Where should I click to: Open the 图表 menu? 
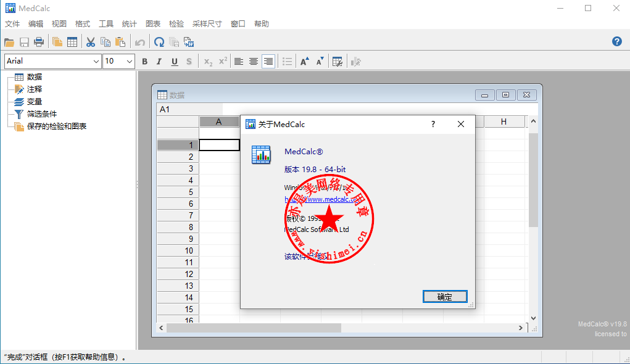pyautogui.click(x=153, y=23)
